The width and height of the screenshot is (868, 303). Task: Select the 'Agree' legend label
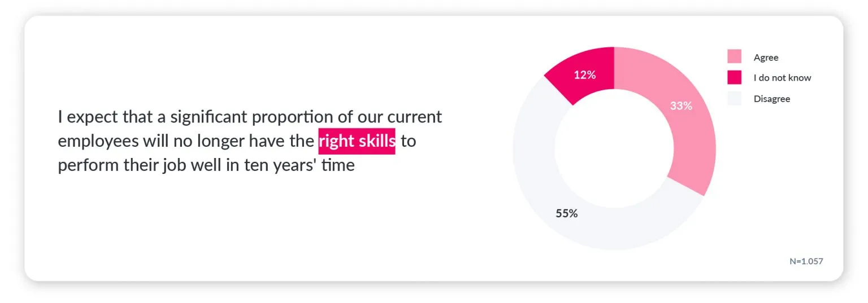pyautogui.click(x=766, y=57)
